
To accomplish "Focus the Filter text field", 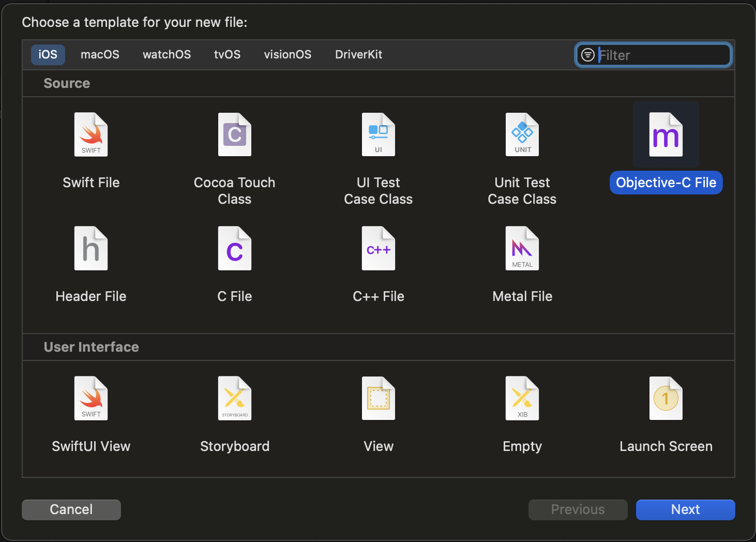I will 654,55.
